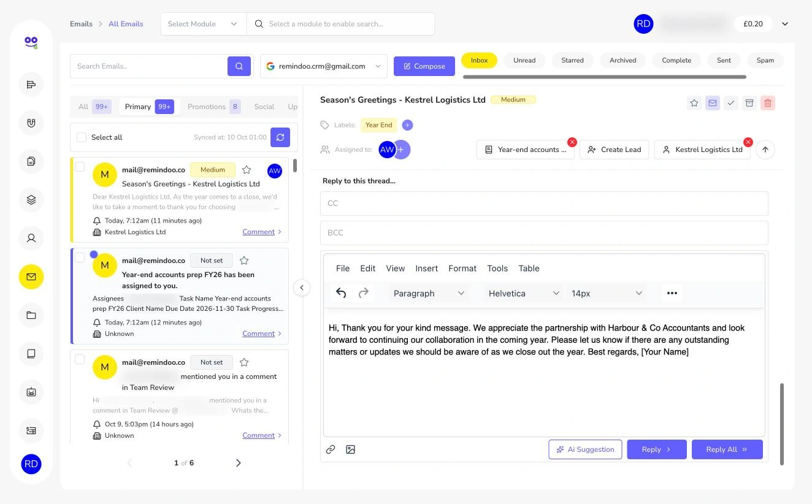The image size is (812, 504).
Task: Click the up-arrow circle button
Action: tap(765, 150)
